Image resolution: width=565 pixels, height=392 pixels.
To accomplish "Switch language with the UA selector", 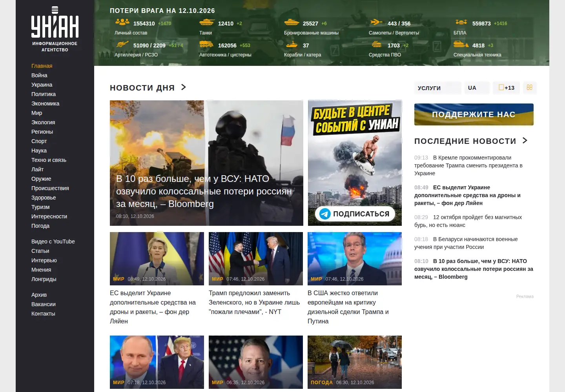I will point(477,88).
